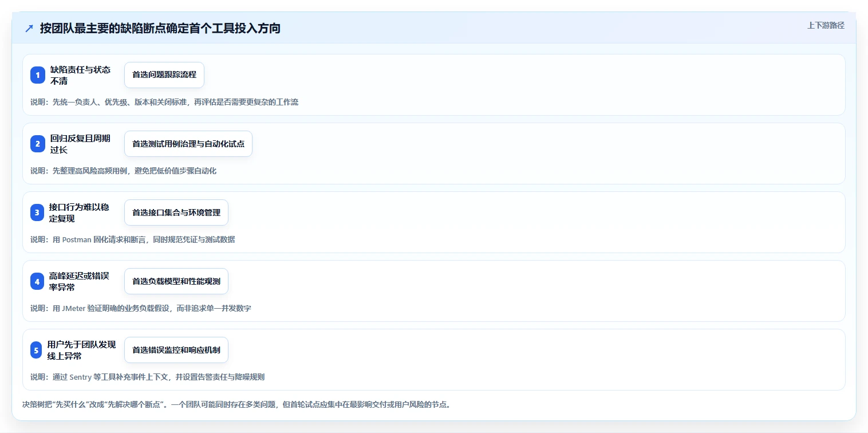The height and width of the screenshot is (433, 868).
Task: Click the number 4 step badge
Action: tap(38, 281)
